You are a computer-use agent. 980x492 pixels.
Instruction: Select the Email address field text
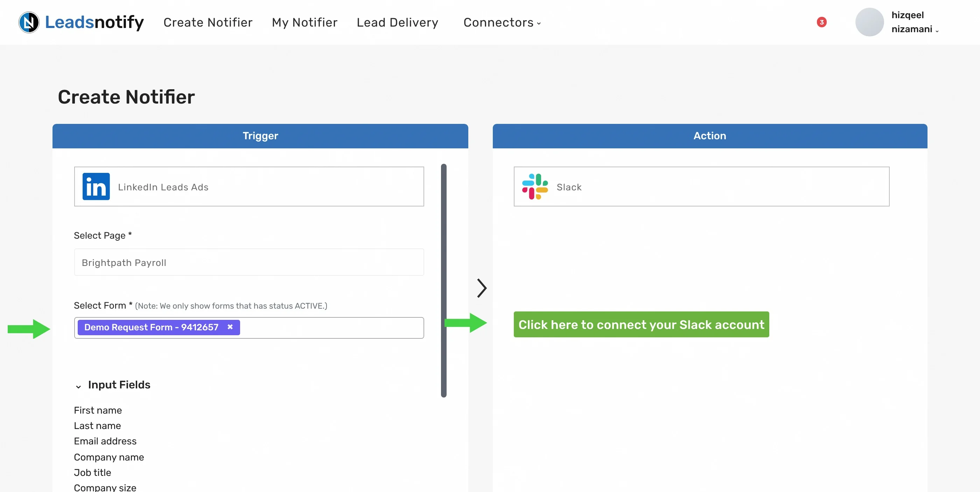pos(105,441)
